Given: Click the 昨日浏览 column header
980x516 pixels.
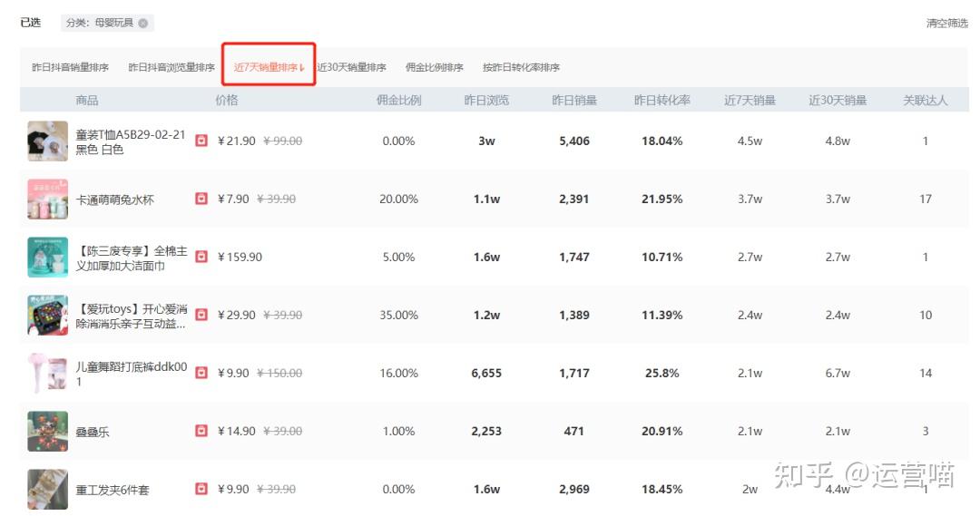Looking at the screenshot, I should (x=486, y=100).
